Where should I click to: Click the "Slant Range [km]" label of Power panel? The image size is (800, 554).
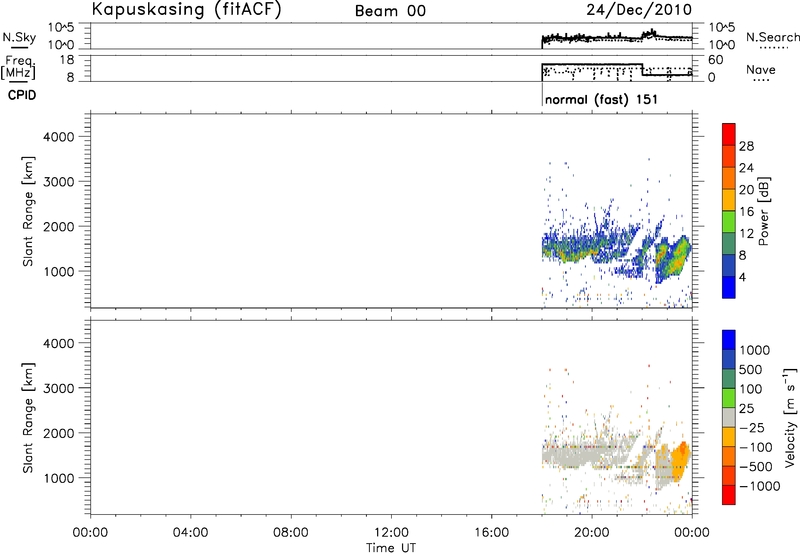pyautogui.click(x=28, y=211)
